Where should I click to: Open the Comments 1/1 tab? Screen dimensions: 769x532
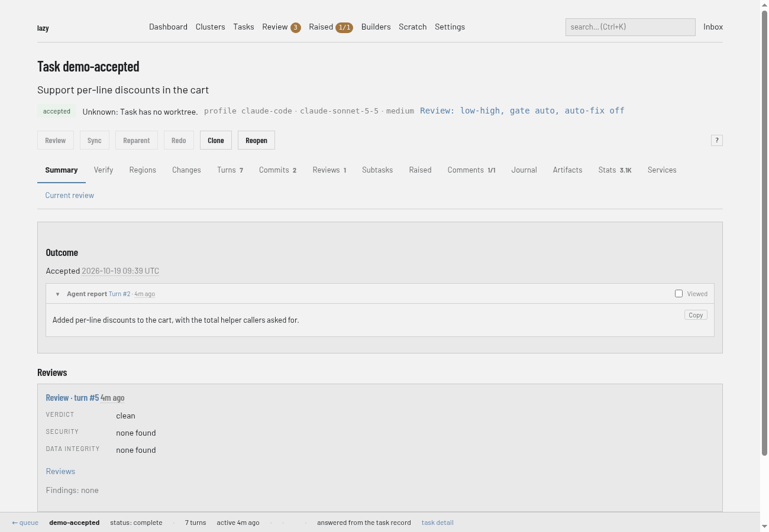471,170
